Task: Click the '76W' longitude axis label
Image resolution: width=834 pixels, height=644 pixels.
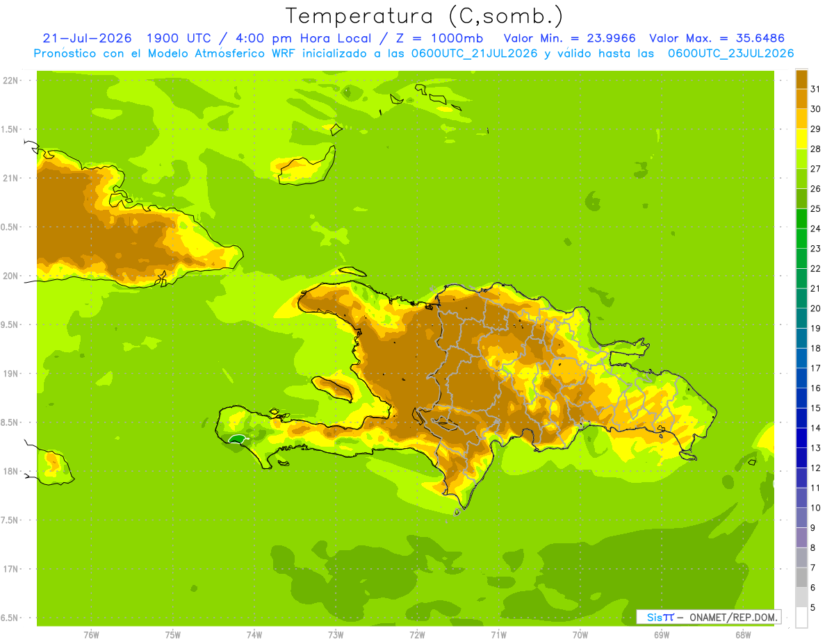Action: [x=91, y=634]
